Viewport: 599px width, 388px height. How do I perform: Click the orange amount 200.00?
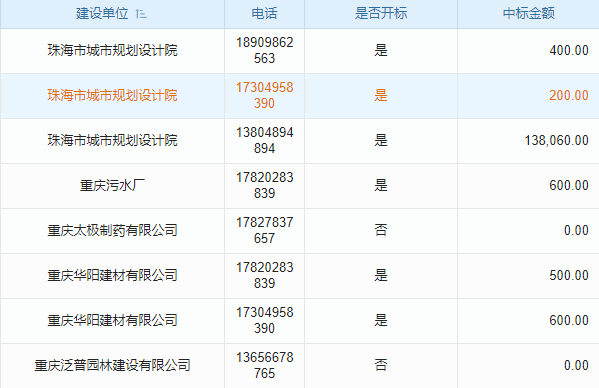point(569,95)
